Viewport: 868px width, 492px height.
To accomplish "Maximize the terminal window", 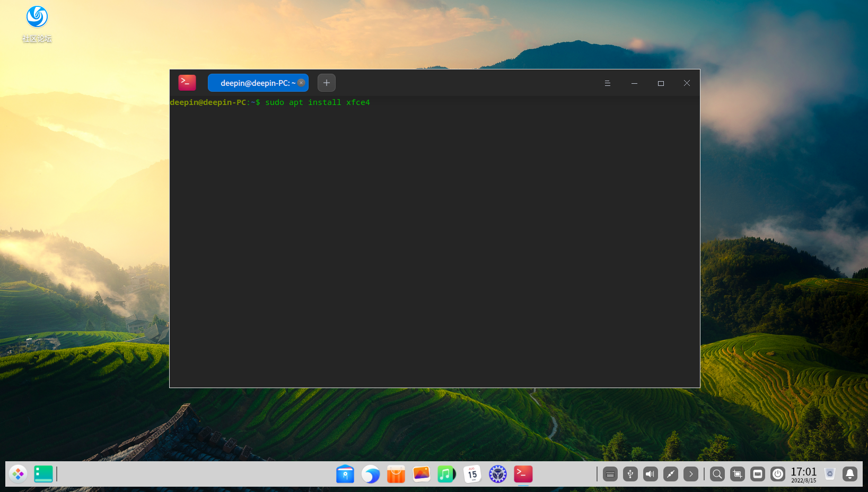I will [x=661, y=83].
